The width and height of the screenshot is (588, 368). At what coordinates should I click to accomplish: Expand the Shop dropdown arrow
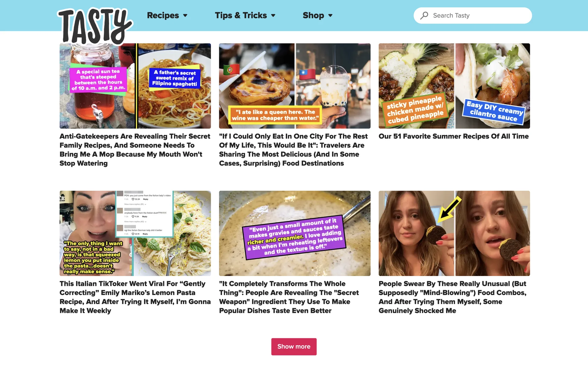pos(330,16)
